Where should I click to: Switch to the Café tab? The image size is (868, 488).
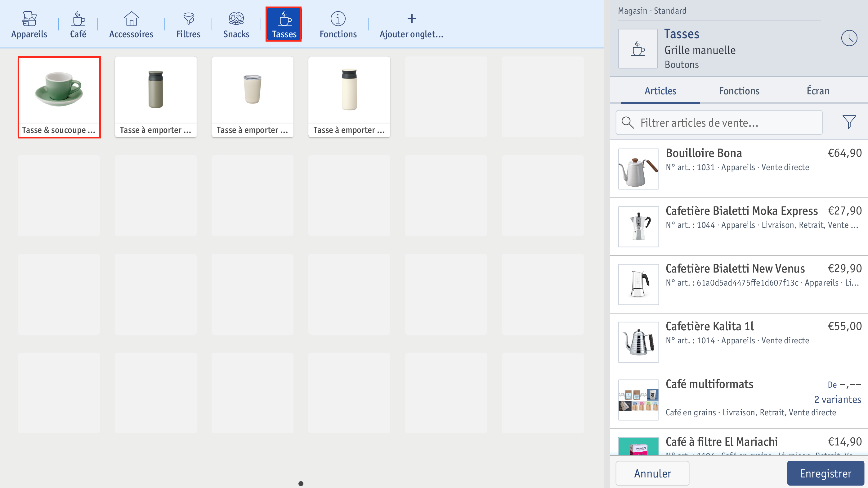click(78, 25)
